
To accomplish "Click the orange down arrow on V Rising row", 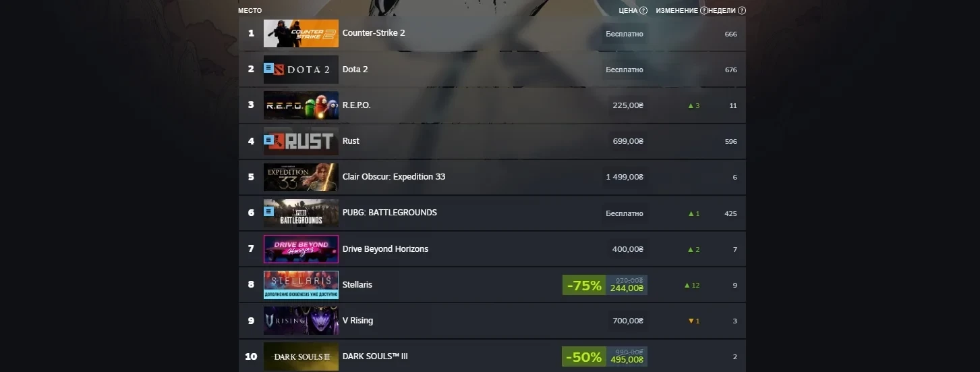I will click(691, 321).
